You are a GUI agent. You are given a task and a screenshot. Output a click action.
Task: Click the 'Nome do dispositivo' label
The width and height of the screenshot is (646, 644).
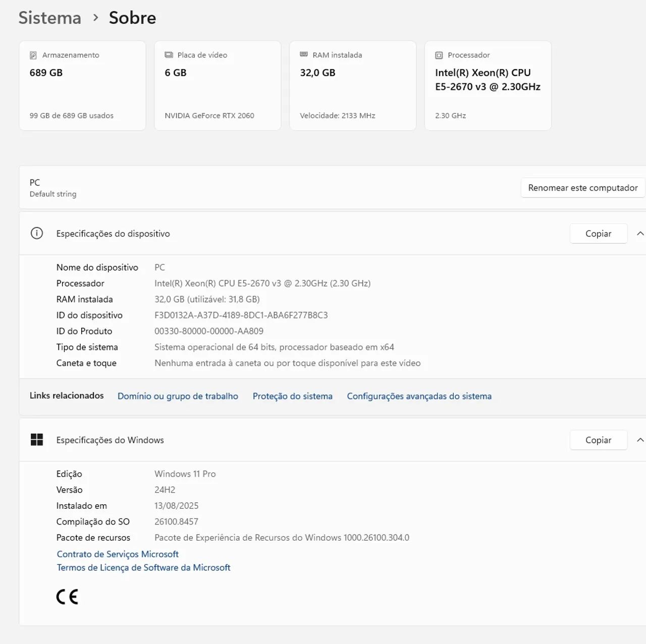(97, 268)
